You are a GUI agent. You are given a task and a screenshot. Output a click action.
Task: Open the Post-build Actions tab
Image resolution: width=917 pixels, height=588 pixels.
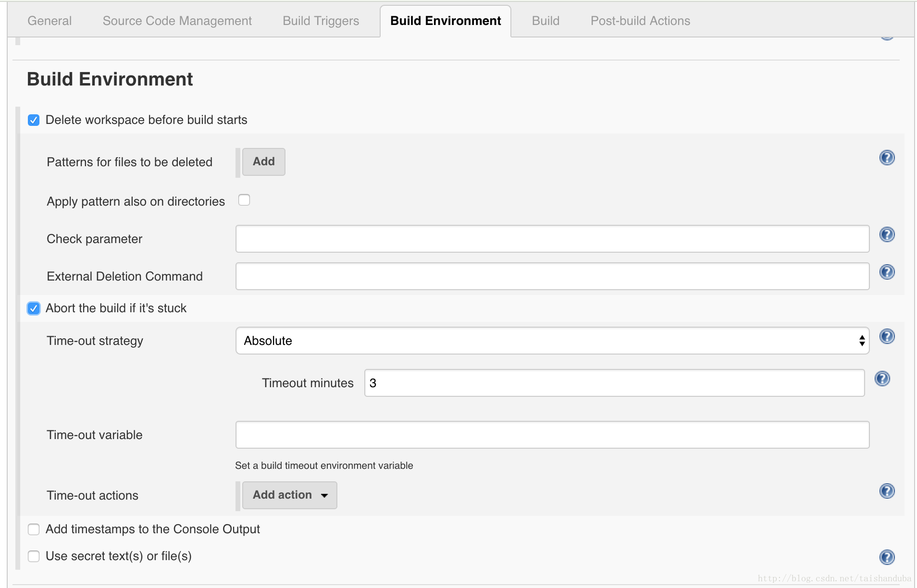pos(640,21)
